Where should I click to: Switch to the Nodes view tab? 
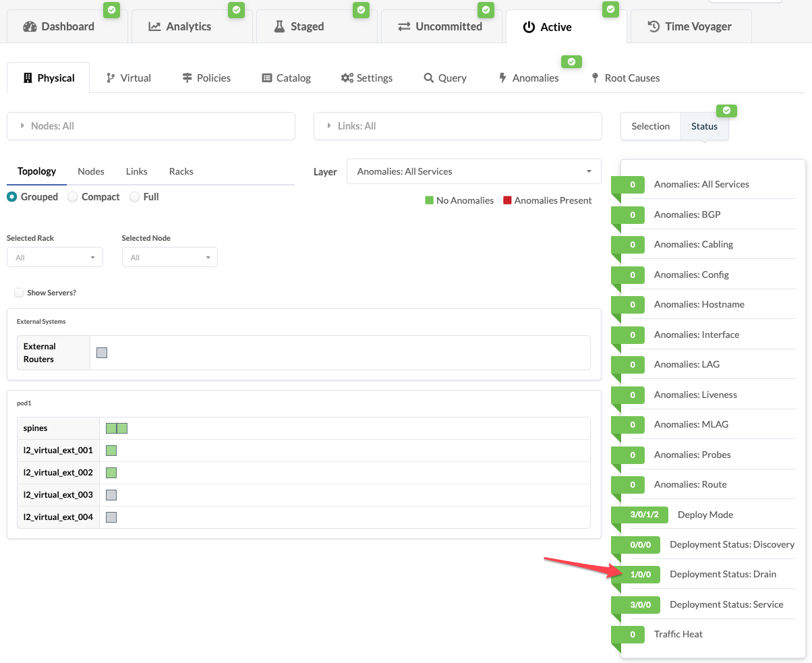click(x=91, y=171)
